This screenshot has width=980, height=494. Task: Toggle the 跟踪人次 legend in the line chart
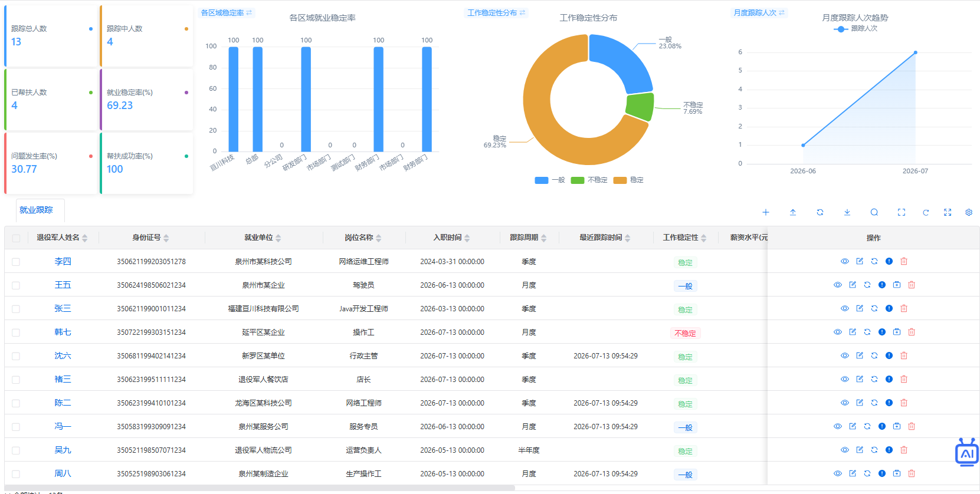(855, 28)
